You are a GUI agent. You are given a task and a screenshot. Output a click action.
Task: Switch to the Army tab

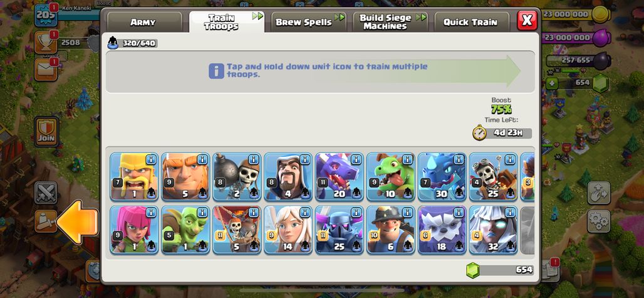pyautogui.click(x=144, y=22)
